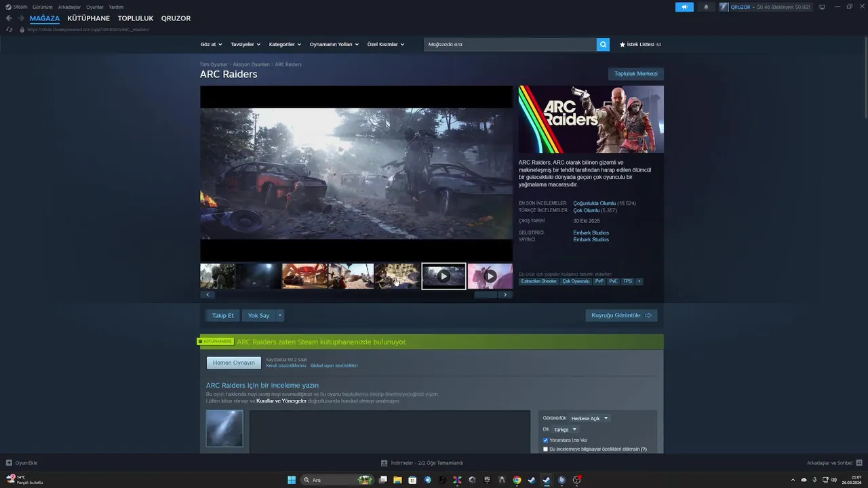Screen dimensions: 868x488
Task: Select the orange desert screenshot thumbnail
Action: (304, 276)
